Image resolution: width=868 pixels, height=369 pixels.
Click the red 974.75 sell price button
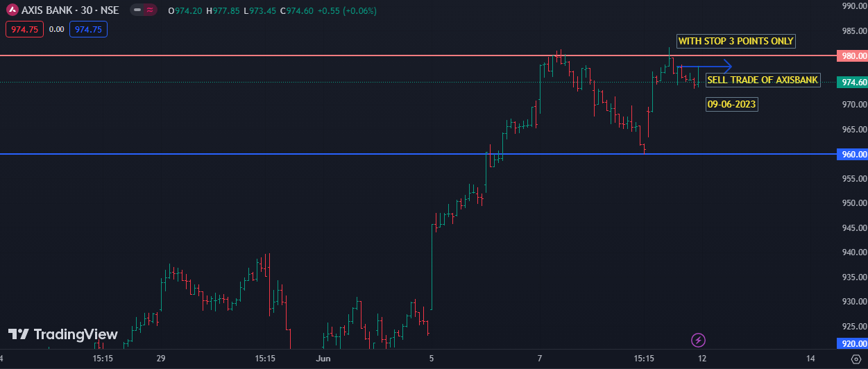[x=24, y=29]
